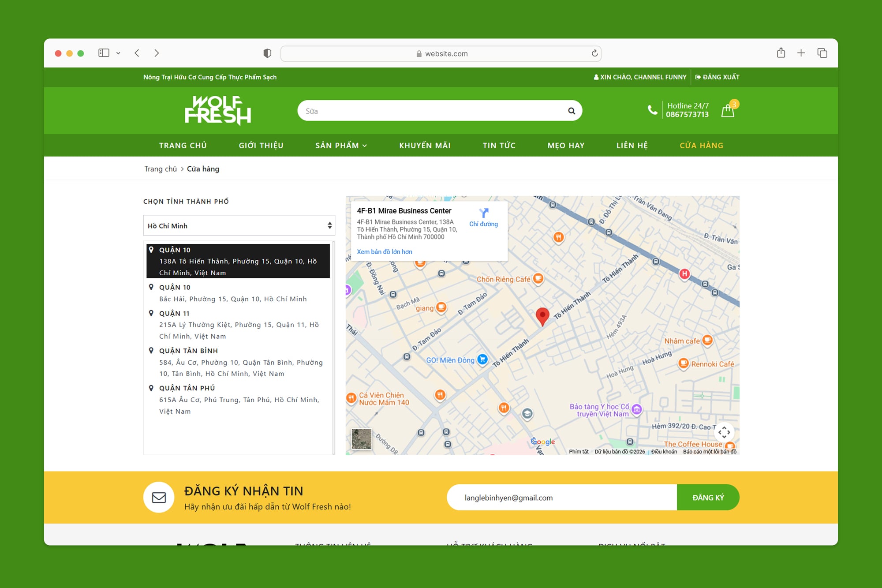Viewport: 882px width, 588px height.
Task: Click the Hotline phone icon
Action: coord(652,110)
